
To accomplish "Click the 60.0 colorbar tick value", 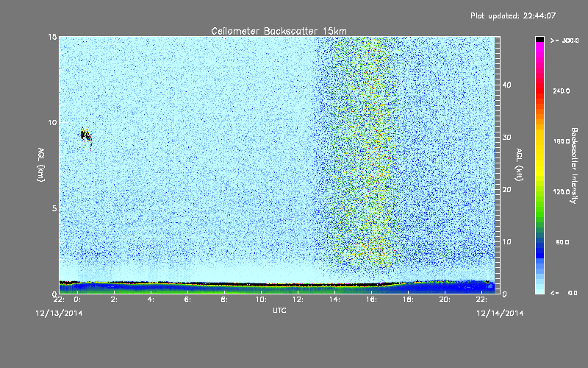I will click(562, 242).
